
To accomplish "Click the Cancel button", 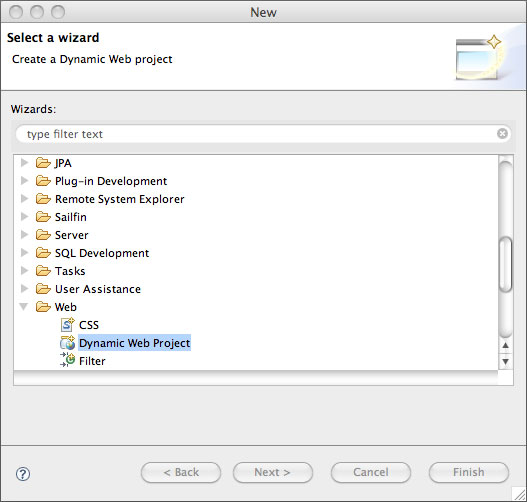I will (x=371, y=472).
